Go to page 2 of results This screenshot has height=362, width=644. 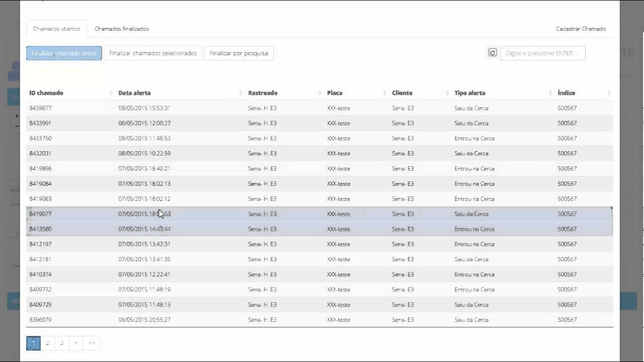[x=47, y=343]
